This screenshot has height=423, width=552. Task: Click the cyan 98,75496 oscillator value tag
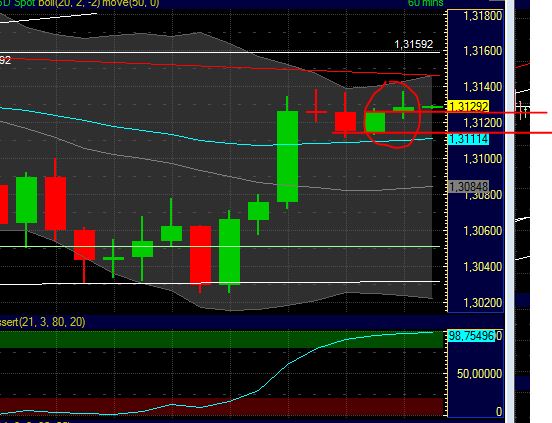click(x=471, y=336)
